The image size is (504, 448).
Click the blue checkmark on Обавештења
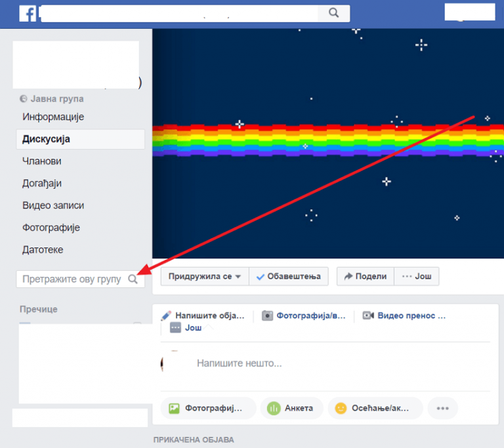pyautogui.click(x=261, y=277)
